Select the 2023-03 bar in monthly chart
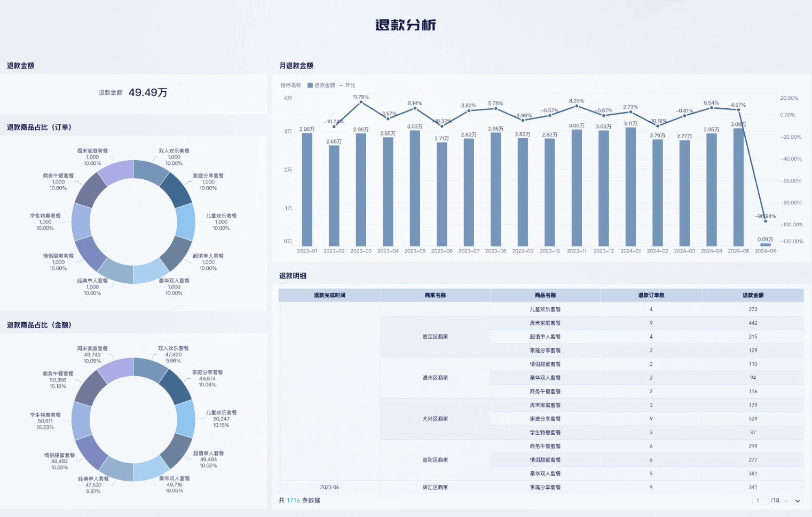This screenshot has width=812, height=517. (x=361, y=189)
